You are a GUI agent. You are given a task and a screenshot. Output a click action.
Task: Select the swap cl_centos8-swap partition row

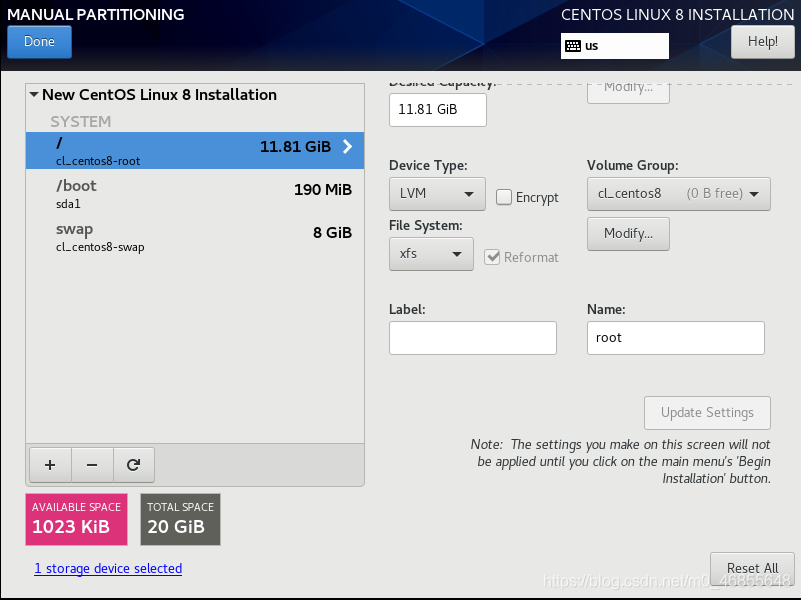195,237
